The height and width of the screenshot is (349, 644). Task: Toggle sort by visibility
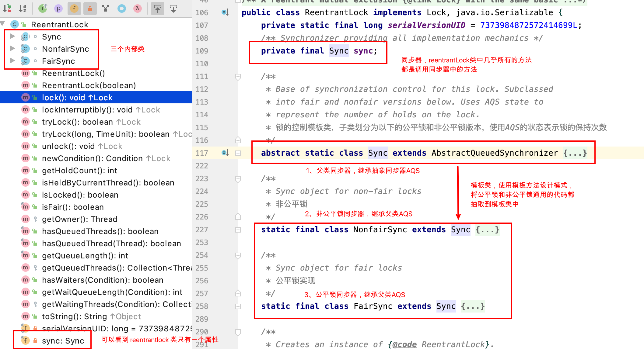[x=7, y=9]
